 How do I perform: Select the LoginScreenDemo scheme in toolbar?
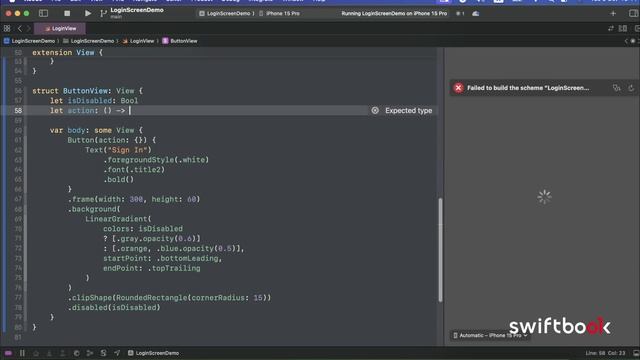tap(228, 13)
